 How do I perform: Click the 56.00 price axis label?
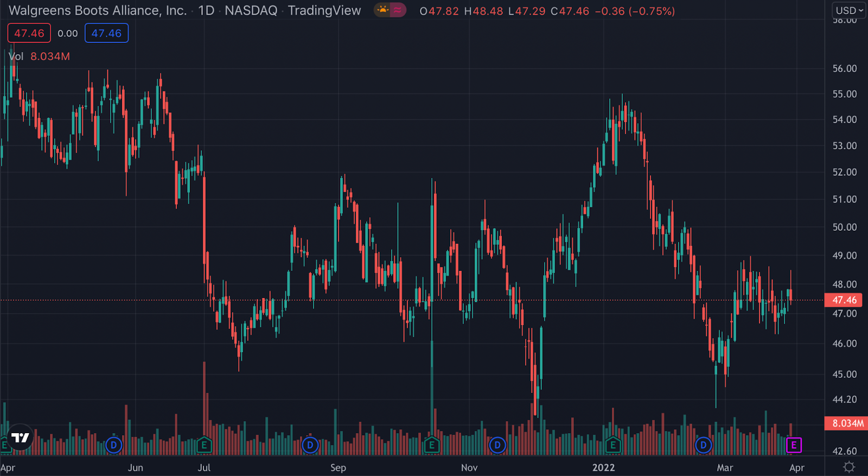845,68
